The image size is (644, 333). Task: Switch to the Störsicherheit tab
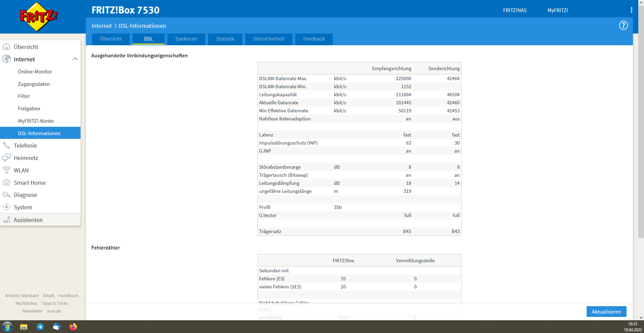(269, 39)
